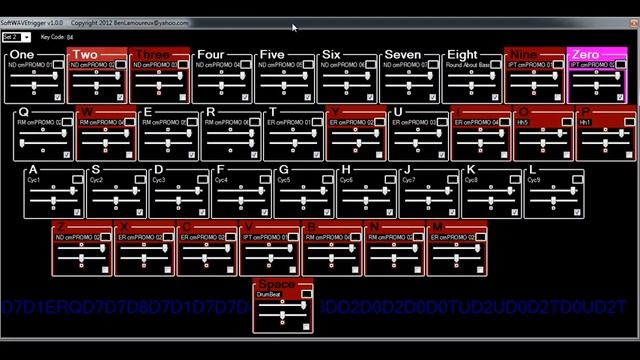Image resolution: width=640 pixels, height=360 pixels.
Task: Toggle the checkbox in the K pad
Action: tap(514, 212)
